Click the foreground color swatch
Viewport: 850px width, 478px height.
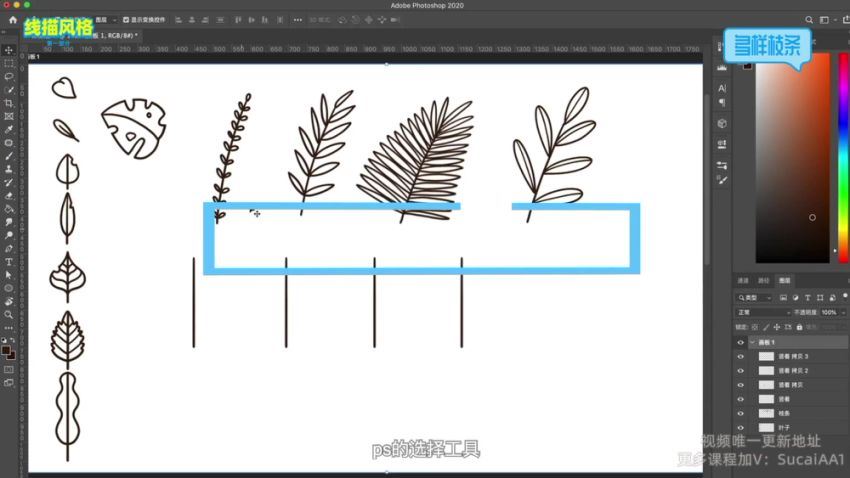pyautogui.click(x=6, y=349)
